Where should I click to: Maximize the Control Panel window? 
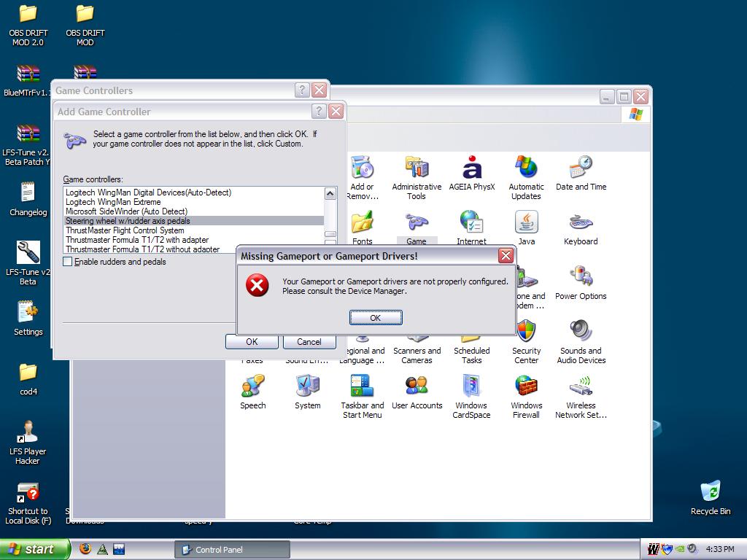click(x=623, y=97)
